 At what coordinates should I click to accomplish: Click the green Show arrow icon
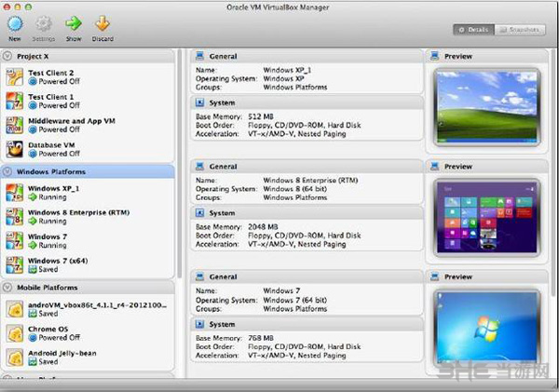tap(74, 24)
